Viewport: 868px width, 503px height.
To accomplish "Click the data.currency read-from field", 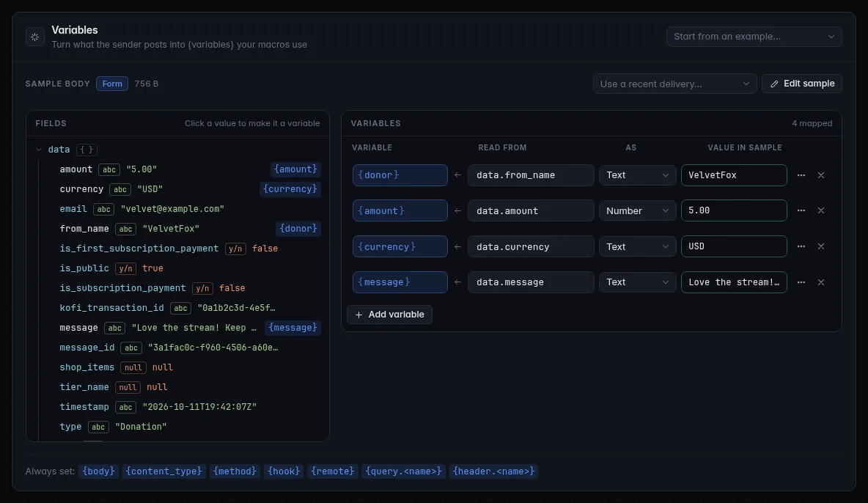I will (x=531, y=246).
